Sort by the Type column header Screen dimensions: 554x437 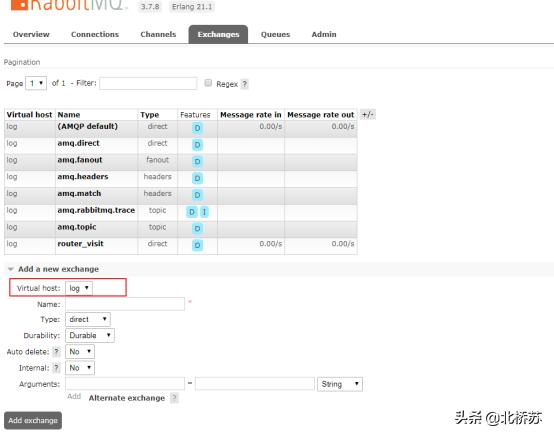[x=149, y=114]
